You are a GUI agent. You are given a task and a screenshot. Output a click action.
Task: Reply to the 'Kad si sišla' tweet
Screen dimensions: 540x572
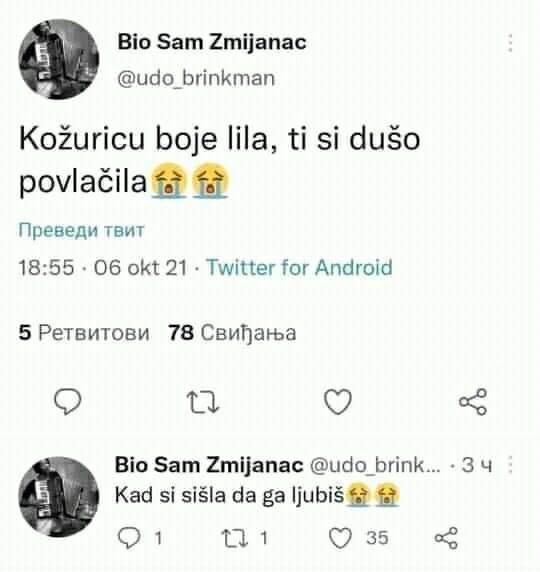(129, 538)
